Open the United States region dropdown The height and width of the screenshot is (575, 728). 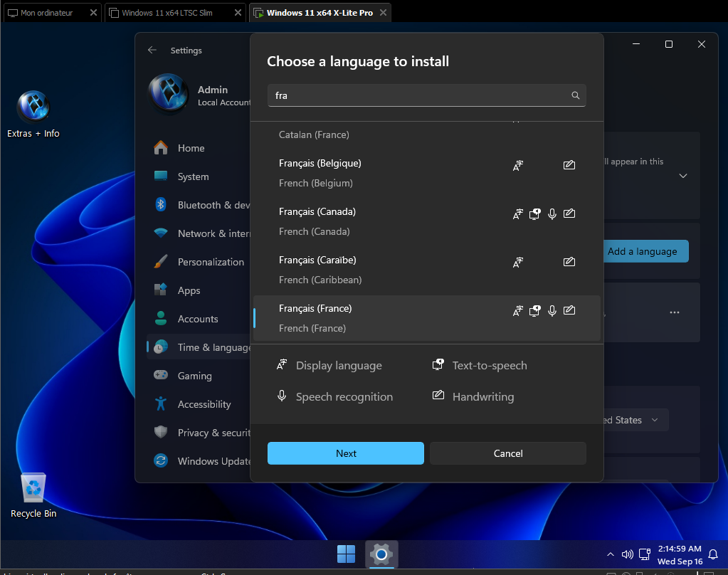pos(635,420)
